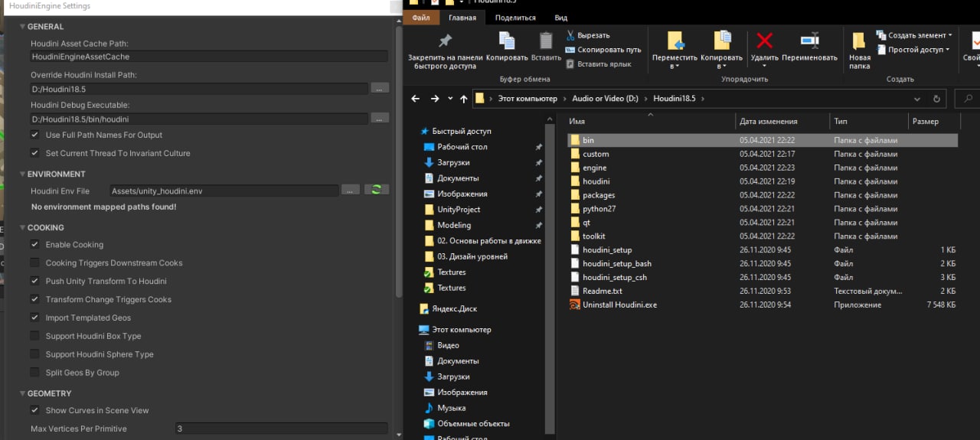Screen dimensions: 980x440
Task: Select Uninstall Houdini.exe application
Action: tap(619, 305)
